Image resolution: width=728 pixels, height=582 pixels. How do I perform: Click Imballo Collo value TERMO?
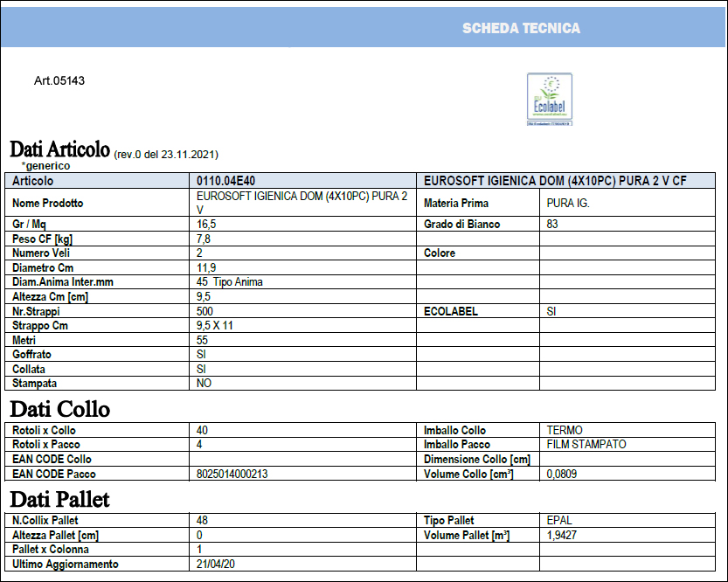point(565,430)
